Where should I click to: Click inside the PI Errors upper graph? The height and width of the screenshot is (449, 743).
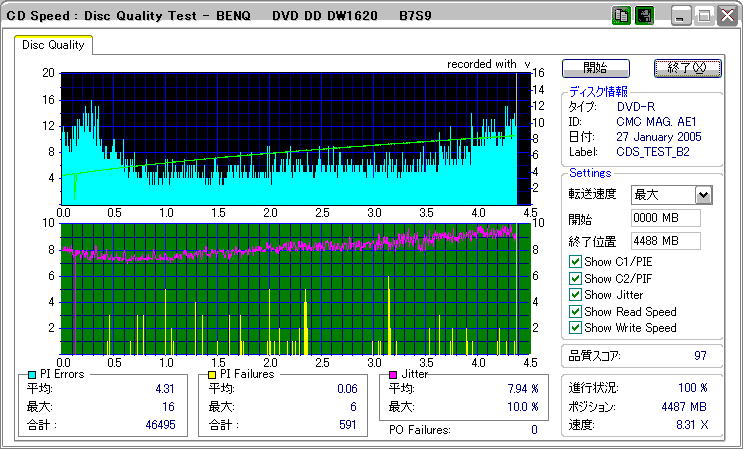[295, 138]
